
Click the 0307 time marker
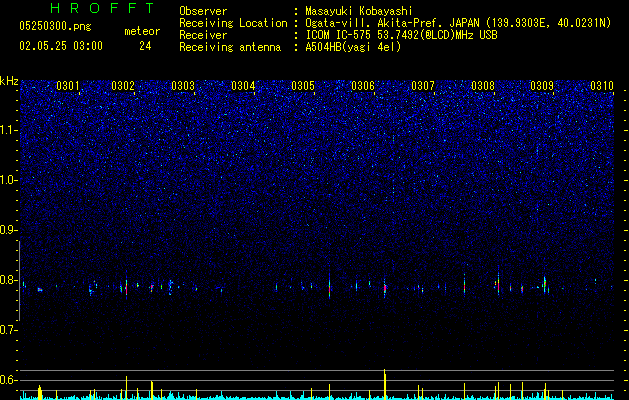click(423, 86)
